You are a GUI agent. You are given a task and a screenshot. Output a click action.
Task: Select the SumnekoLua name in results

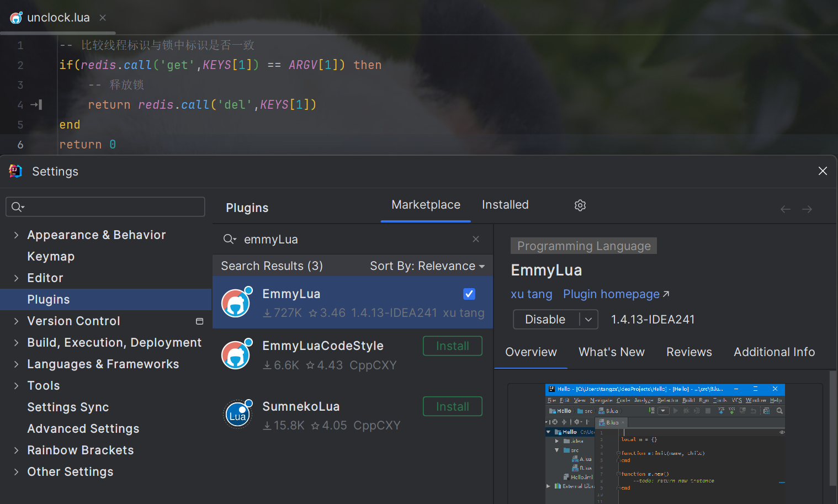point(301,406)
